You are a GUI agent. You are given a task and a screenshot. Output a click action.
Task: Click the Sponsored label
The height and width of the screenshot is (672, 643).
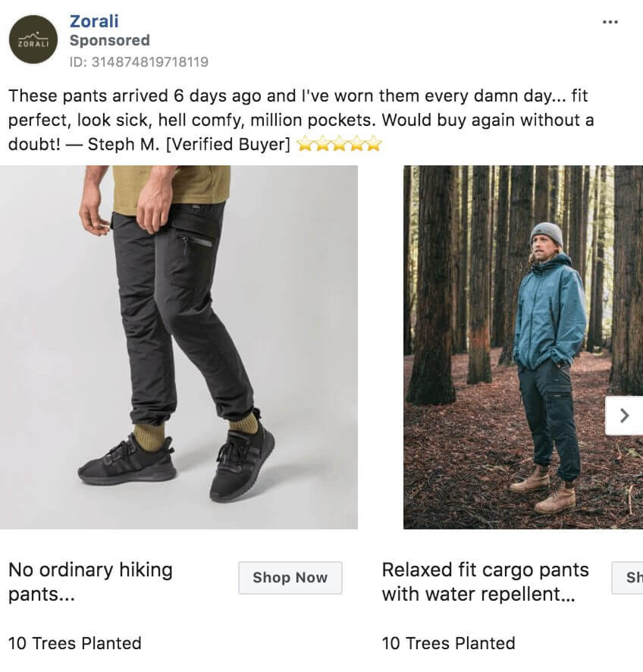click(109, 40)
